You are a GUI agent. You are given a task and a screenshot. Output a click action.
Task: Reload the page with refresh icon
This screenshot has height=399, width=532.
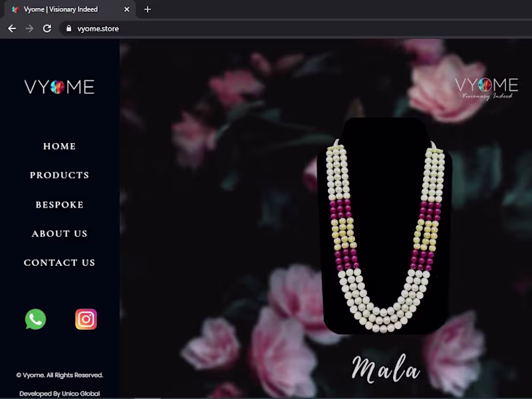point(47,29)
